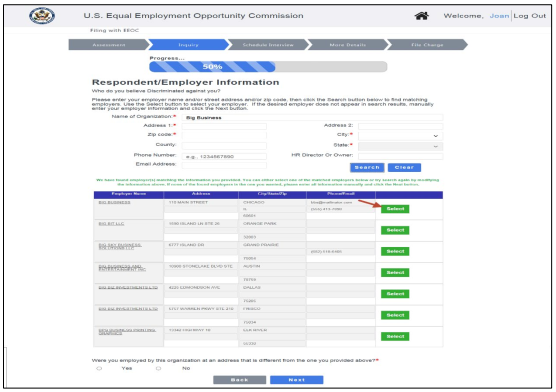The height and width of the screenshot is (392, 556).
Task: Click into the Address 1 field
Action: pyautogui.click(x=224, y=126)
